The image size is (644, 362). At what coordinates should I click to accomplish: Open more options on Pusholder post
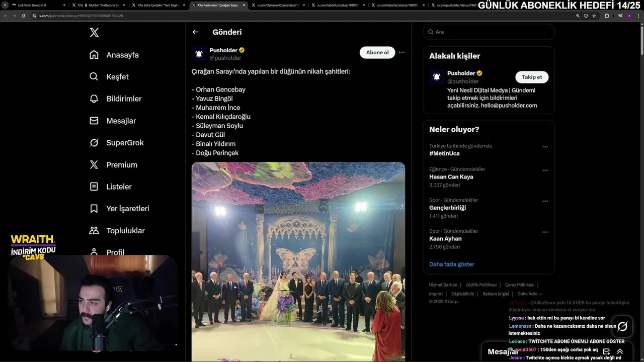[401, 52]
